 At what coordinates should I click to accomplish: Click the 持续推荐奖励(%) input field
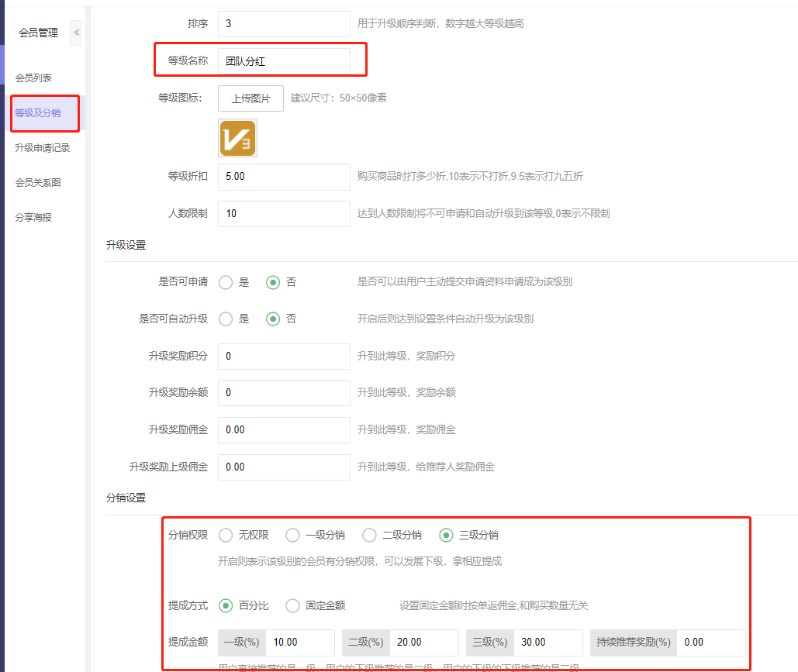pyautogui.click(x=710, y=643)
